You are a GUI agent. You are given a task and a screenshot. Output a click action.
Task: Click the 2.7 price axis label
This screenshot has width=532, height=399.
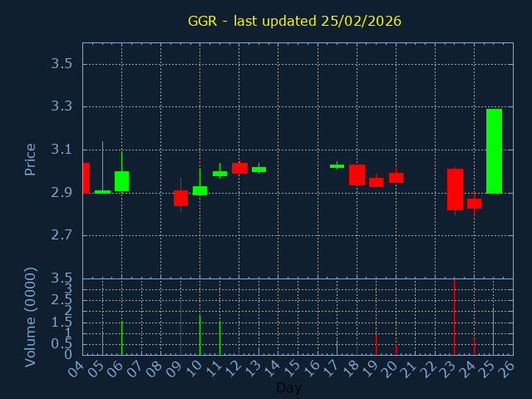tap(66, 235)
